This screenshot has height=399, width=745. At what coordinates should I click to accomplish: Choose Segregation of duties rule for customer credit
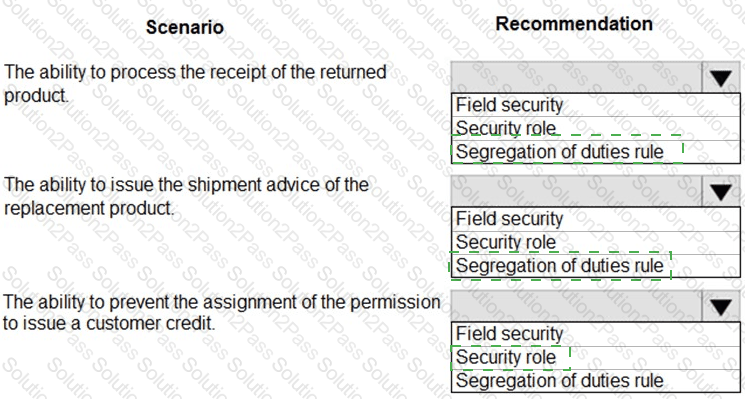click(595, 380)
